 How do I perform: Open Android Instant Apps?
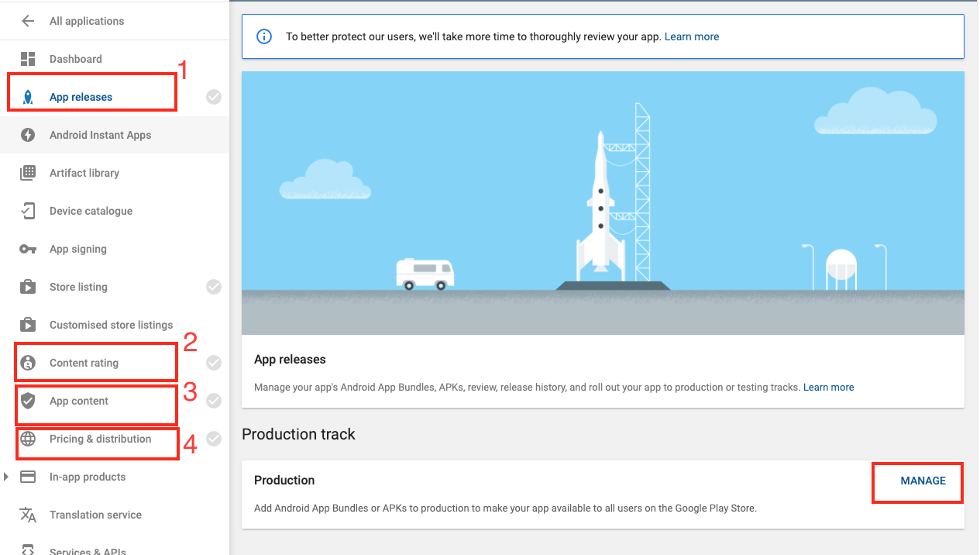click(x=101, y=135)
